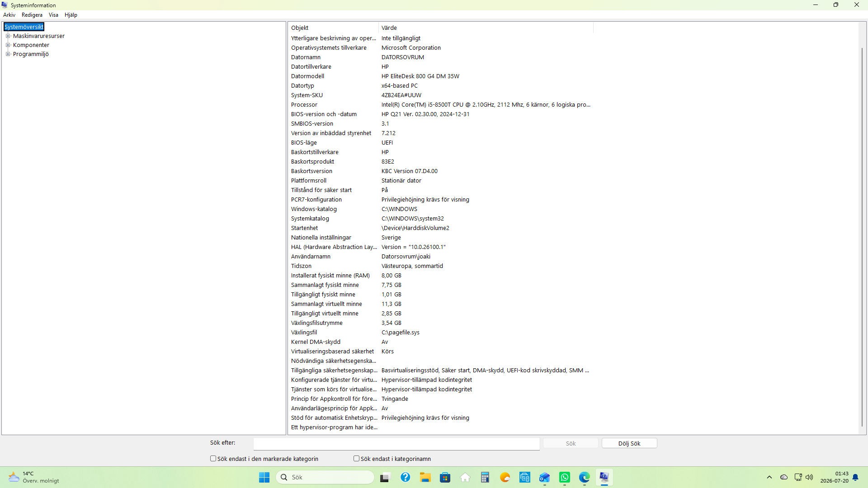Open the notification bell
This screenshot has height=488, width=868.
coord(855,477)
